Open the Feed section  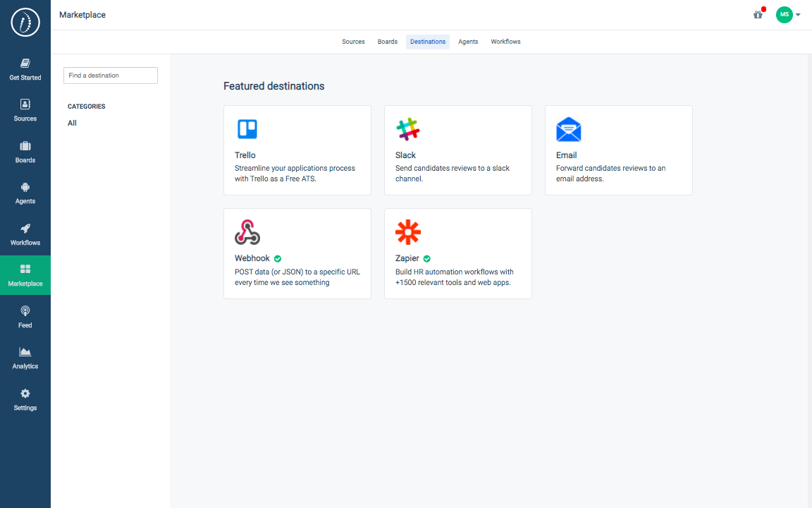[x=25, y=317]
